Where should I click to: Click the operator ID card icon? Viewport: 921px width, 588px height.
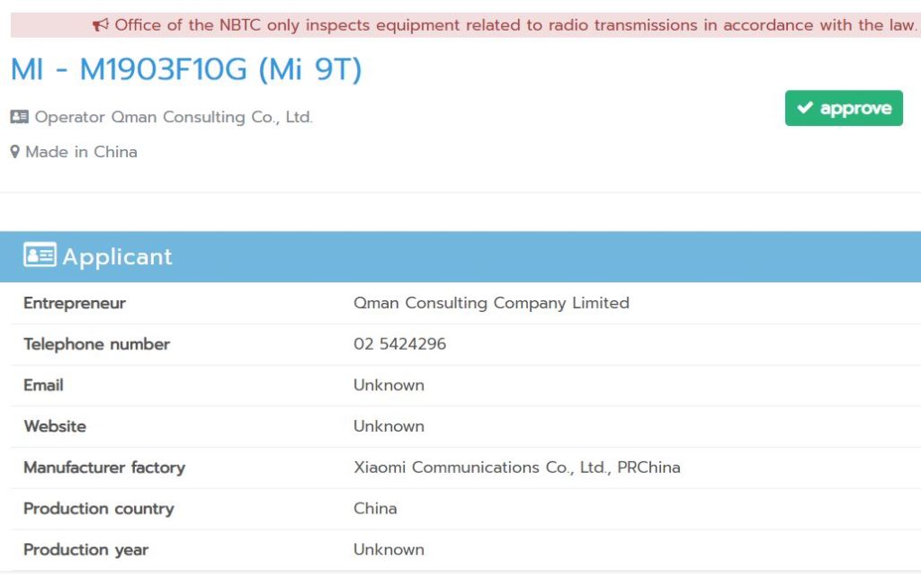20,116
